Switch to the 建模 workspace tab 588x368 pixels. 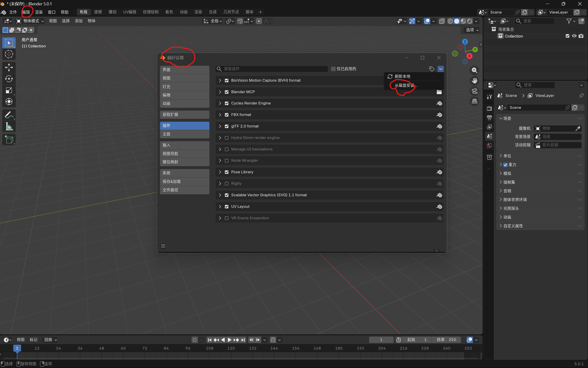pos(98,12)
